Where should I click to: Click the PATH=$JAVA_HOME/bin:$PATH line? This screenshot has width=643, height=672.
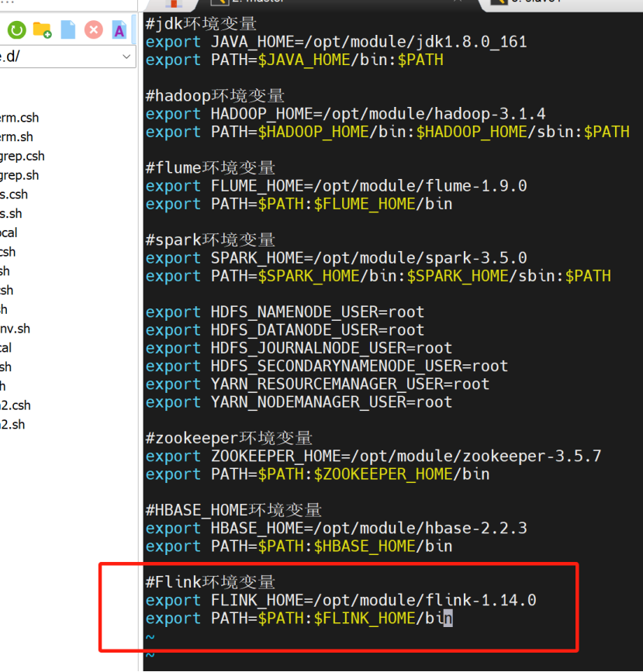294,60
